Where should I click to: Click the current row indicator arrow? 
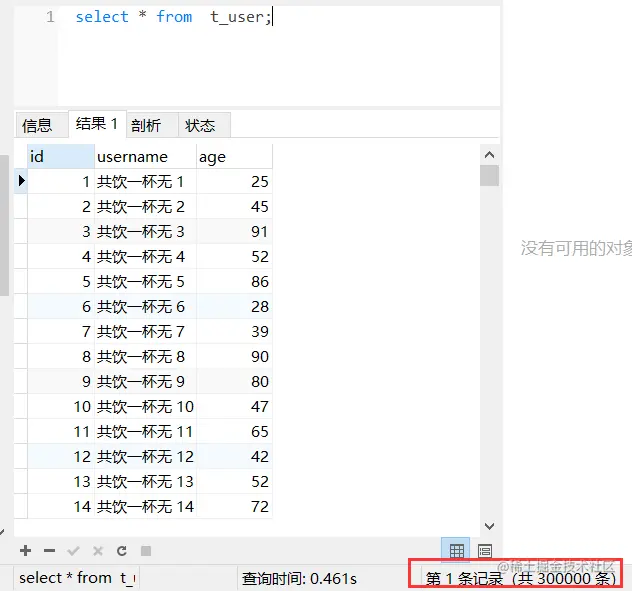tap(21, 181)
